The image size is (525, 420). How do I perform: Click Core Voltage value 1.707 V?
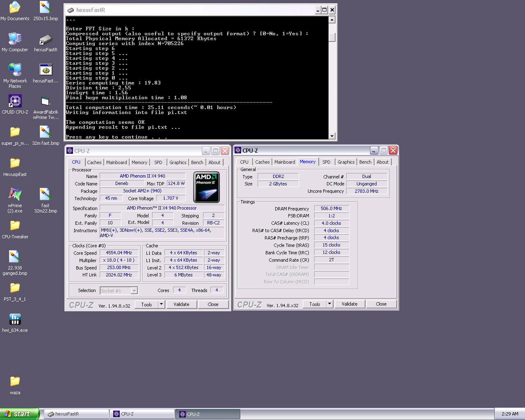(171, 198)
